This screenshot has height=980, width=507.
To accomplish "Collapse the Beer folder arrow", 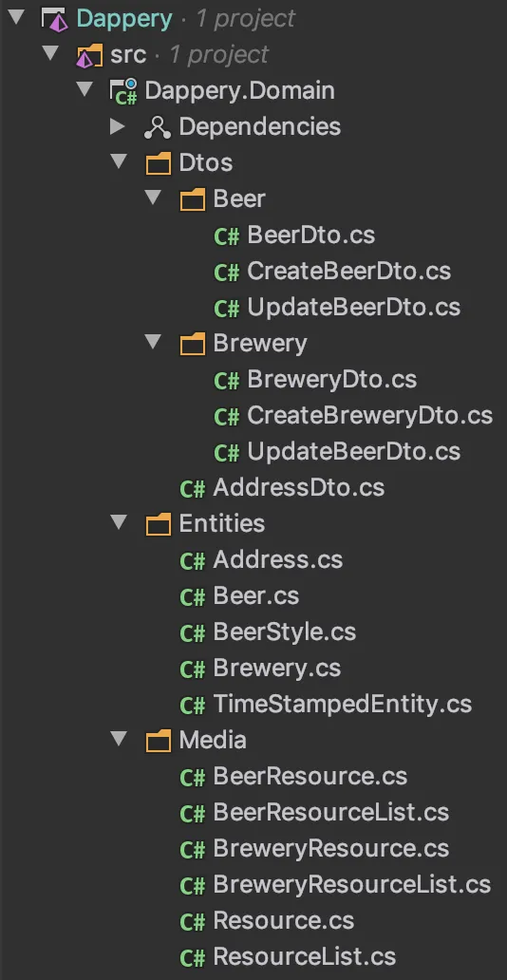I will (153, 198).
